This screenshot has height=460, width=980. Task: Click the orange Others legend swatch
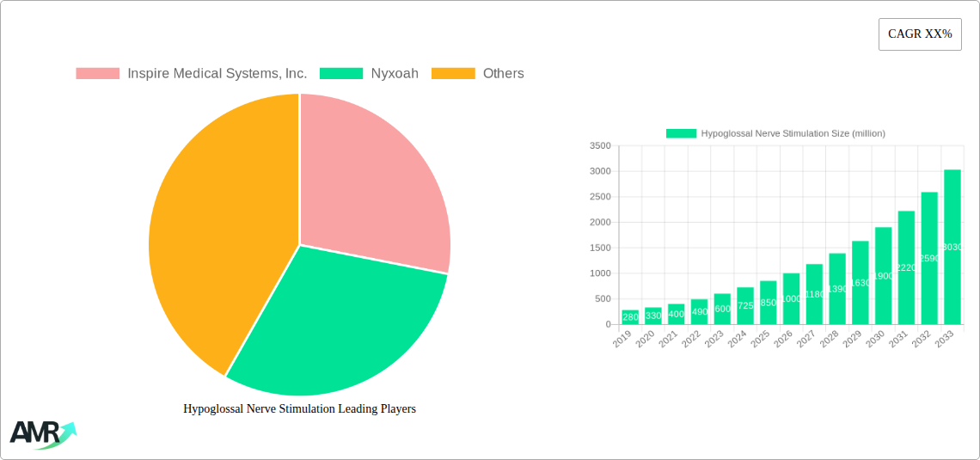[x=453, y=74]
